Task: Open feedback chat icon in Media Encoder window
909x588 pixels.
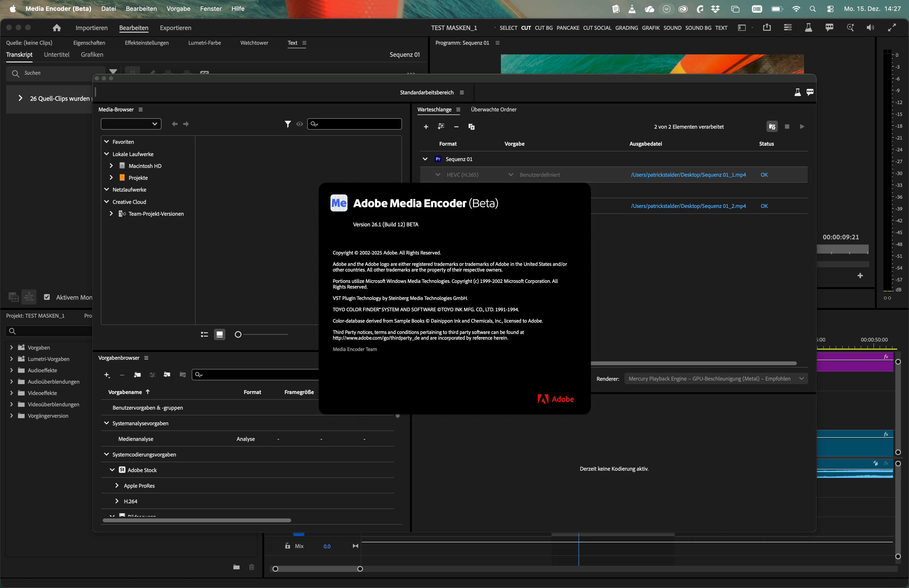Action: point(810,92)
